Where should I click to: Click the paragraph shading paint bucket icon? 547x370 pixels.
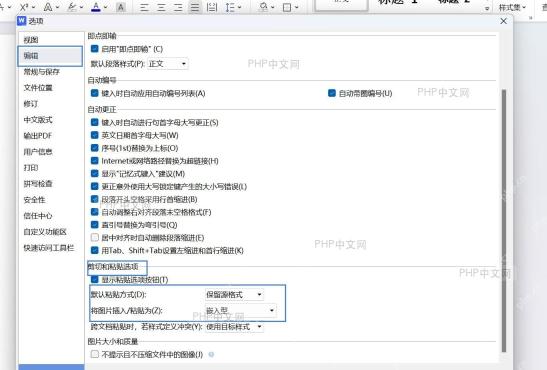[x=264, y=7]
